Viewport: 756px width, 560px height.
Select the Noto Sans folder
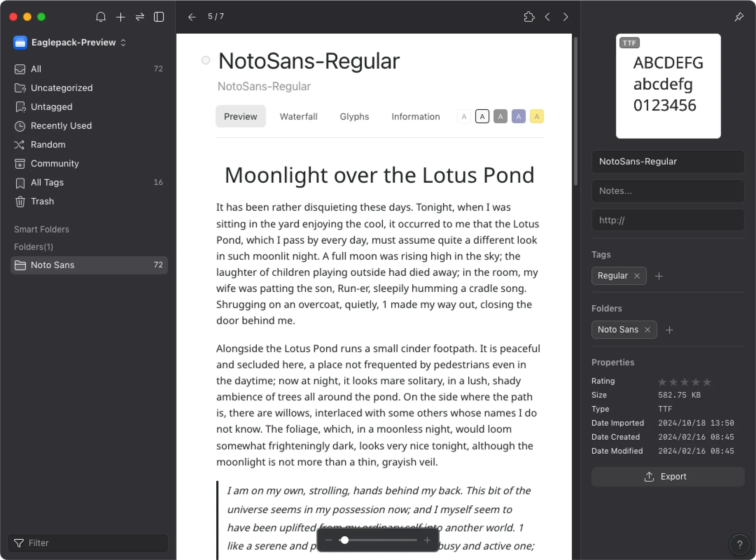tap(89, 265)
